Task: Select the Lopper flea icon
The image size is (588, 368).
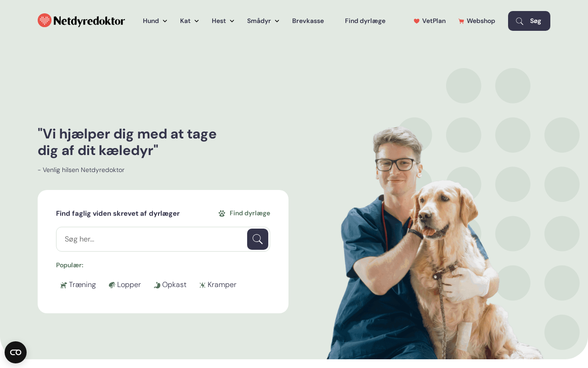Action: coord(112,285)
